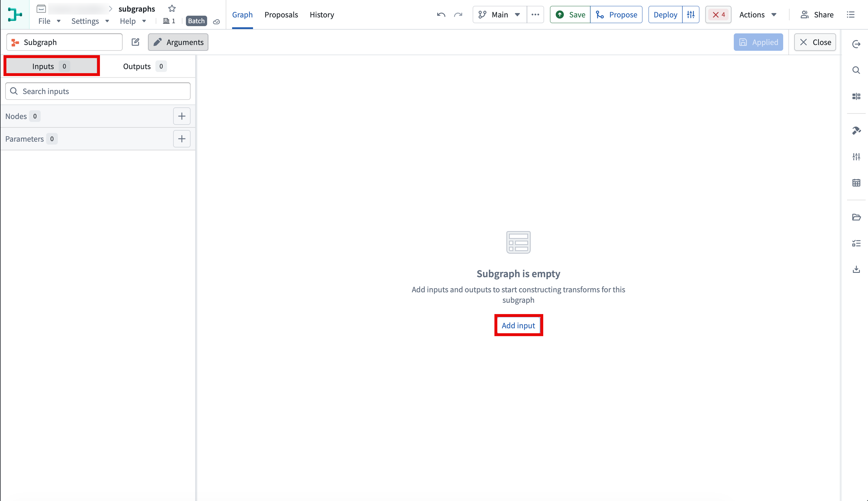Switch to the Outputs tab

coord(145,66)
